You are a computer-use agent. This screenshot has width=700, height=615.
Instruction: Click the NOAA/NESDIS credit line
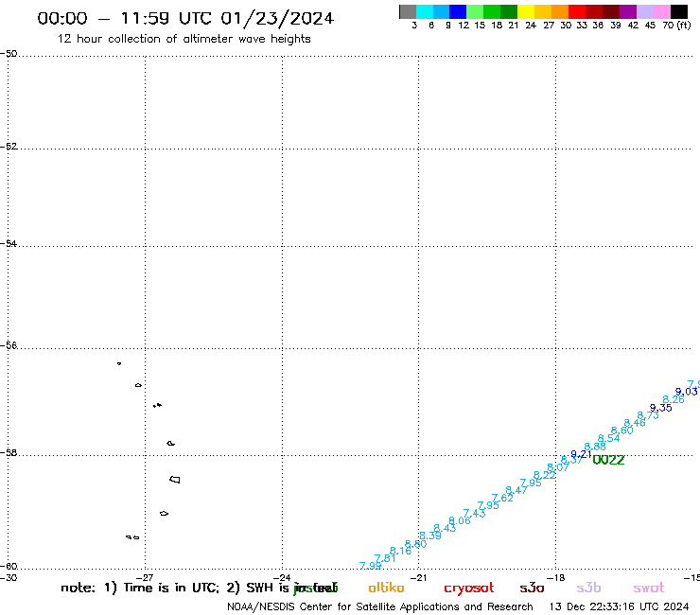380,606
